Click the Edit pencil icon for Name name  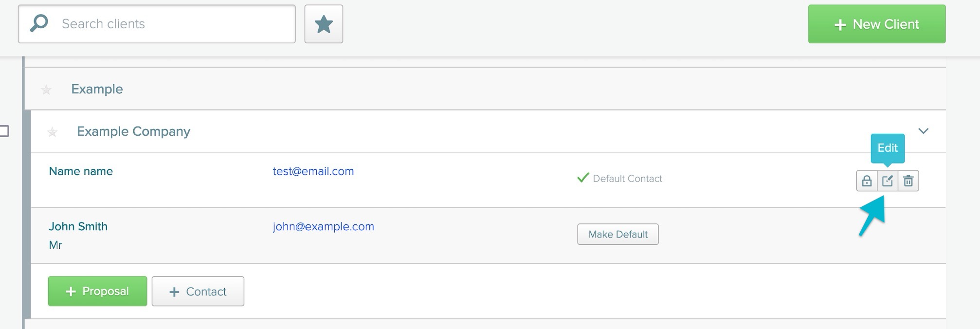pos(888,181)
